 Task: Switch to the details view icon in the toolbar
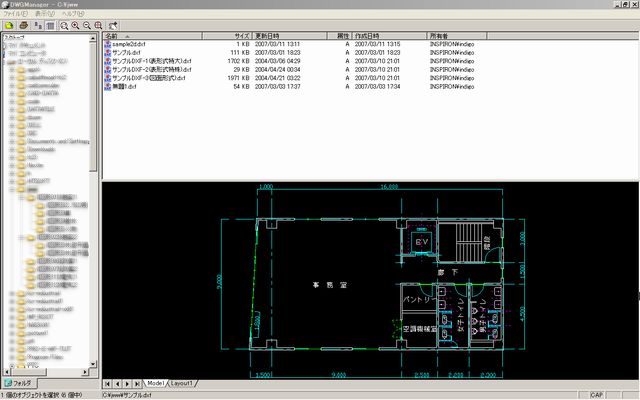tap(50, 25)
